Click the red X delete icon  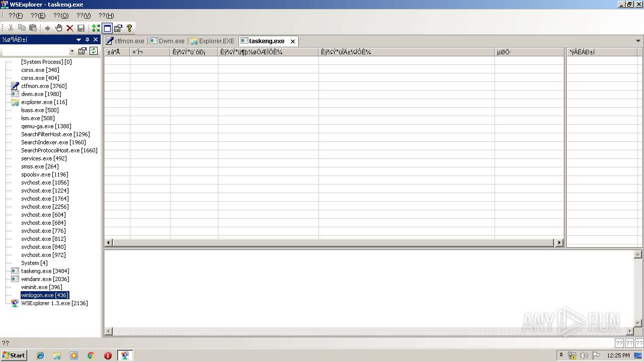[70, 28]
